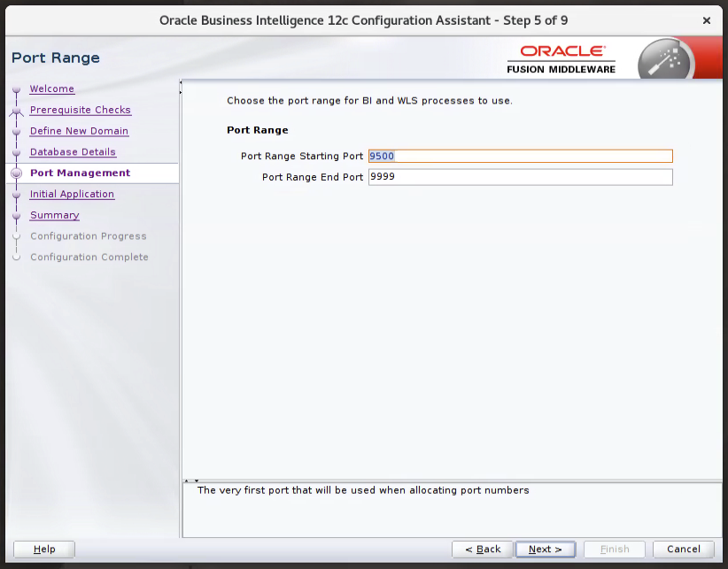The image size is (728, 569).
Task: Click the Initial Application bullet icon
Action: tap(17, 195)
